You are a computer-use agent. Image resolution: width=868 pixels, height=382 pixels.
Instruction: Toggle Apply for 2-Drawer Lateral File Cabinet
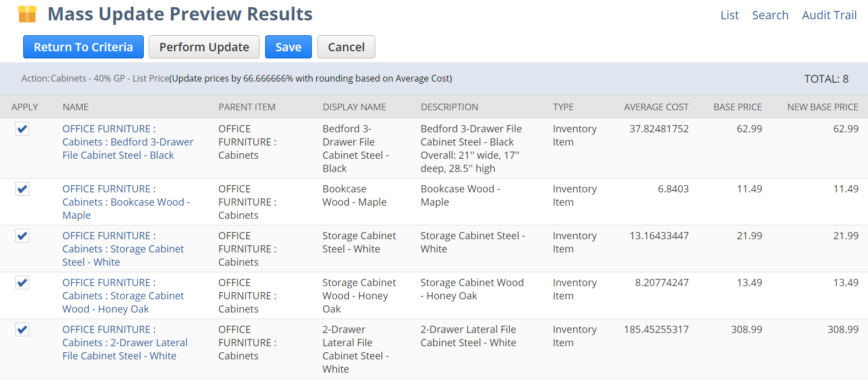(x=22, y=330)
